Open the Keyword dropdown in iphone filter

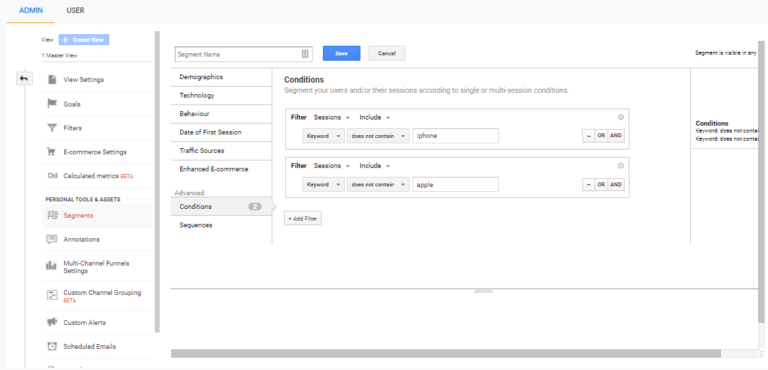click(323, 136)
